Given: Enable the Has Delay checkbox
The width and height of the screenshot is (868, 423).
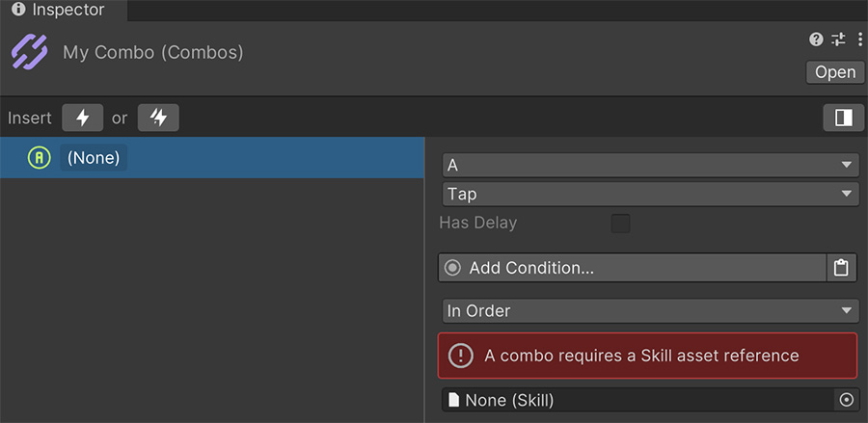Looking at the screenshot, I should point(620,224).
